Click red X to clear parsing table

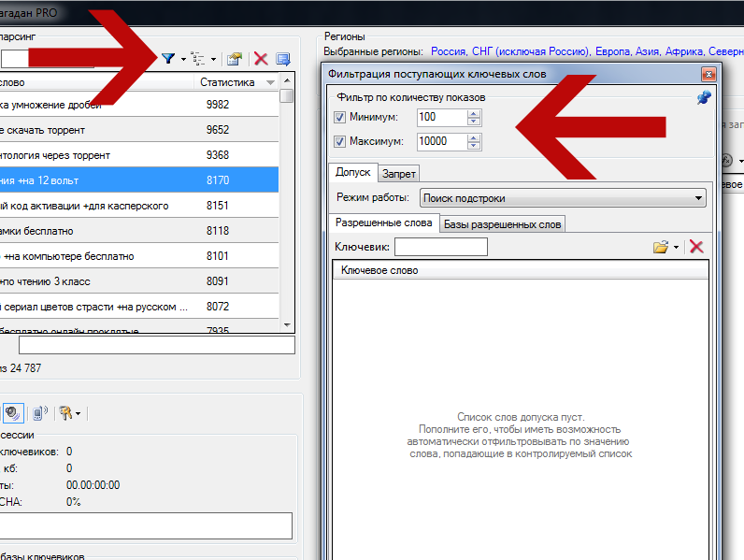pyautogui.click(x=261, y=59)
